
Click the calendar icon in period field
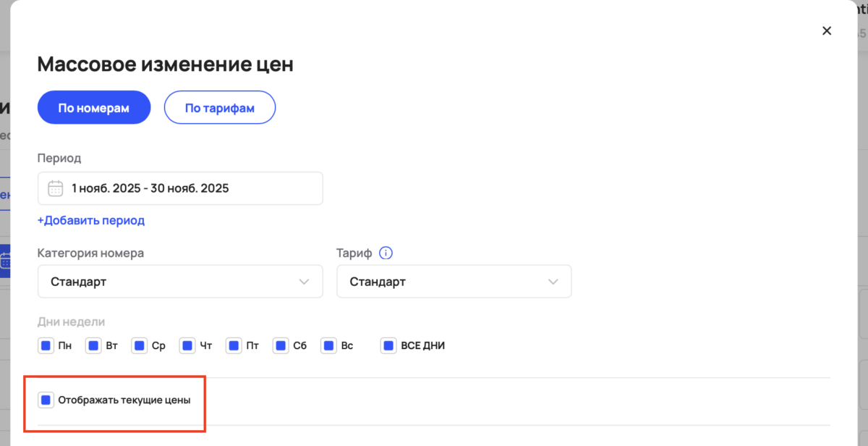pos(56,189)
